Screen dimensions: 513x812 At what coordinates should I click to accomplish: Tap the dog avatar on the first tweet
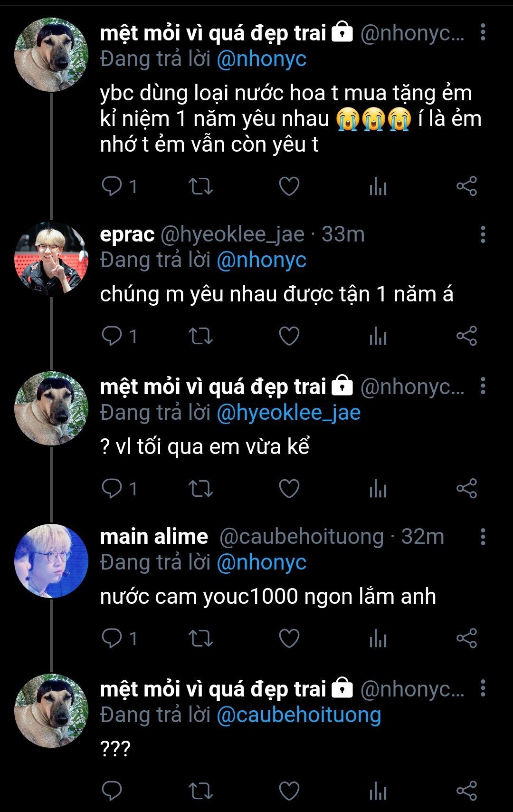click(x=51, y=55)
